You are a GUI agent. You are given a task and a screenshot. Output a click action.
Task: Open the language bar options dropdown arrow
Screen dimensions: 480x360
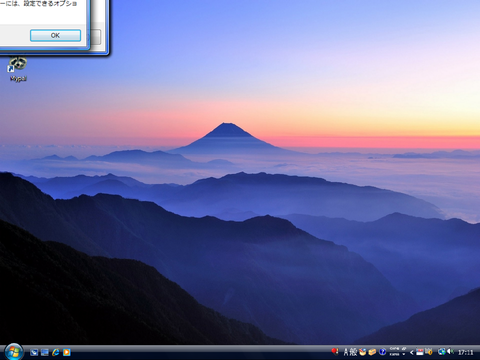[404, 354]
